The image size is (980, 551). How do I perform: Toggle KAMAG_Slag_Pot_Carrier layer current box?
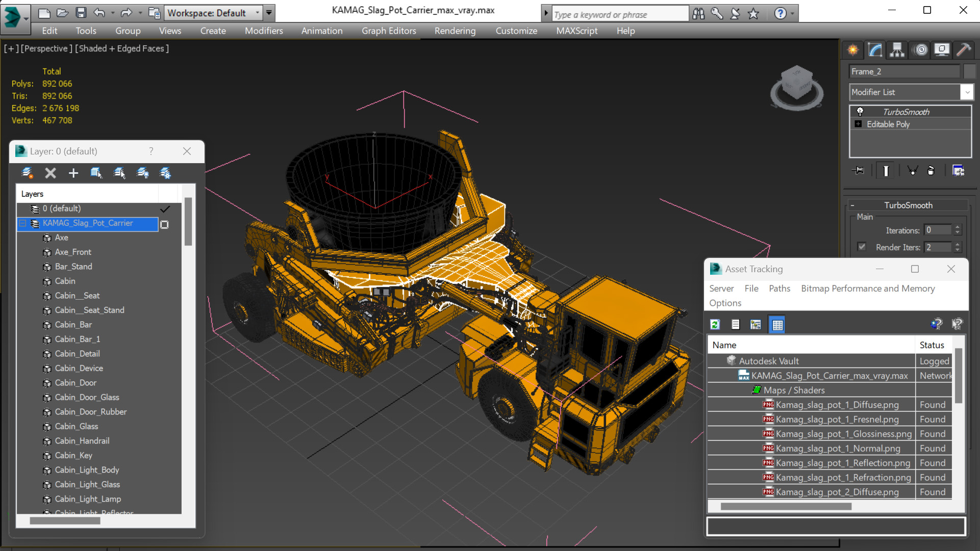(x=164, y=224)
